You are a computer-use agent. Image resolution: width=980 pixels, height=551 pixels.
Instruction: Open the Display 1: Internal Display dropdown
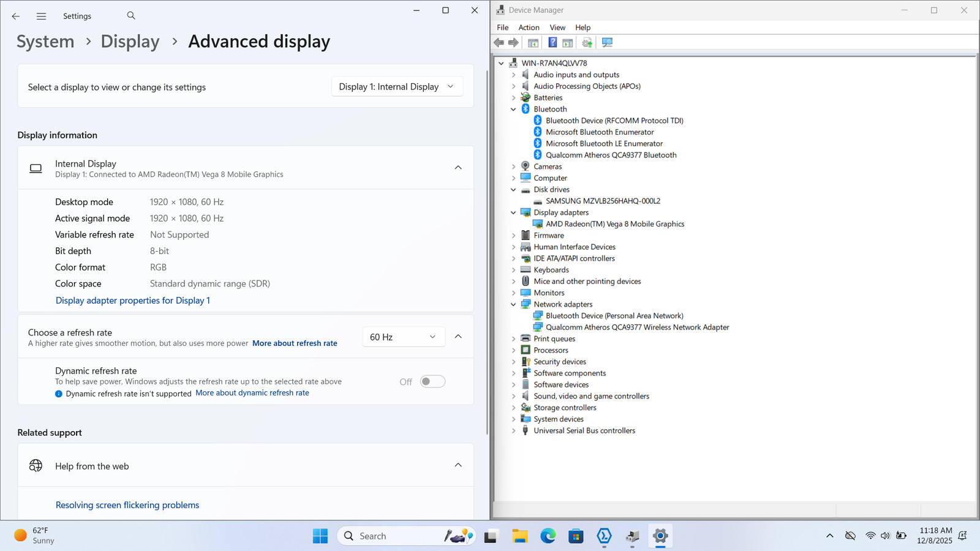click(x=397, y=87)
